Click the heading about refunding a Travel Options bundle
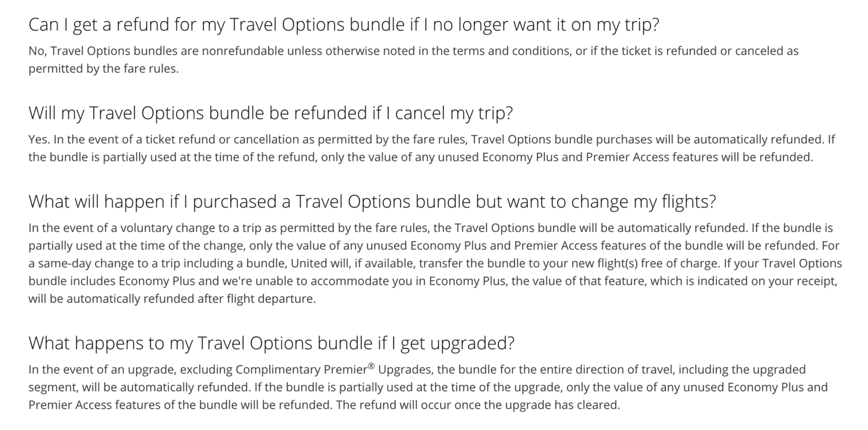Screen dimensions: 868x430 (x=344, y=25)
